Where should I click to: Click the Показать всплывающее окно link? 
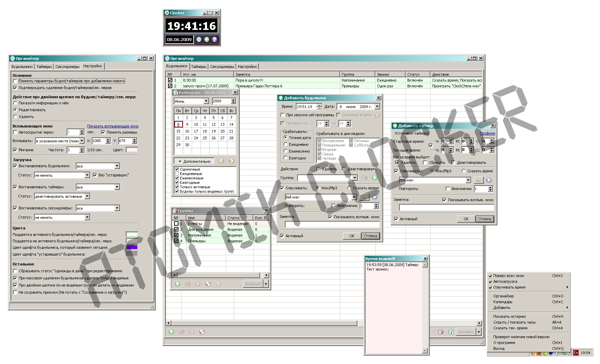[x=113, y=126]
